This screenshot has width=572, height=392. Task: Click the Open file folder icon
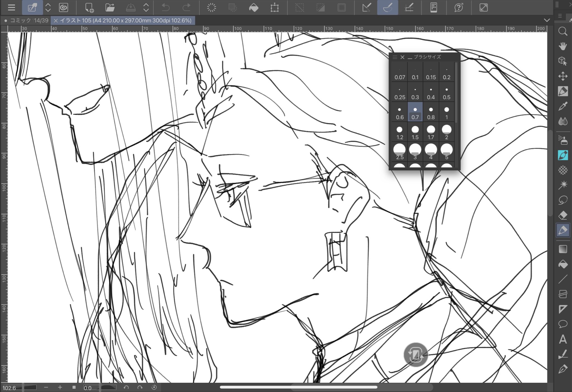click(x=110, y=8)
